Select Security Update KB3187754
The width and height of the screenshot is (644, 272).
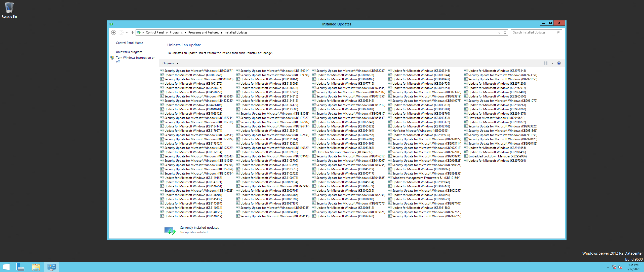(x=197, y=118)
